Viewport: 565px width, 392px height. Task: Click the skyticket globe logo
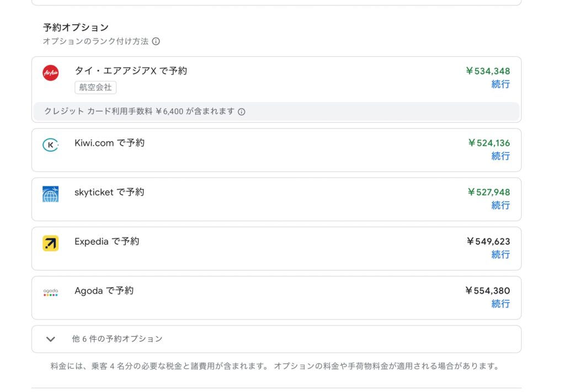tap(51, 194)
